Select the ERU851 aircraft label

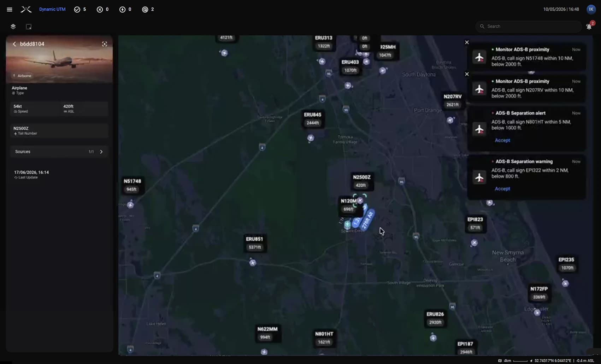tap(254, 243)
